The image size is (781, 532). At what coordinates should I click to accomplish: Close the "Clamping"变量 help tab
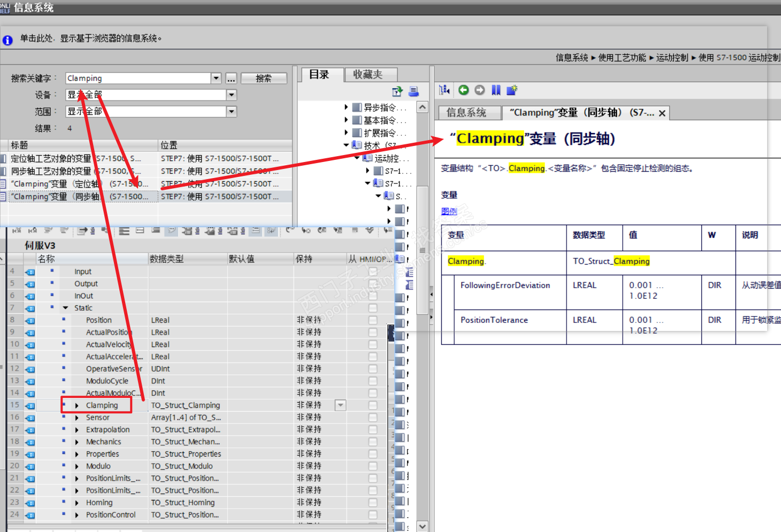coord(662,113)
